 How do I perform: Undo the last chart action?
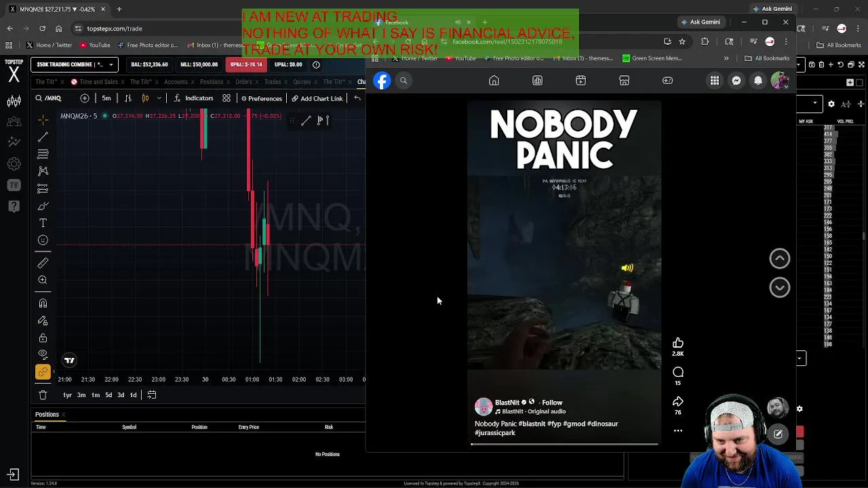[x=357, y=98]
